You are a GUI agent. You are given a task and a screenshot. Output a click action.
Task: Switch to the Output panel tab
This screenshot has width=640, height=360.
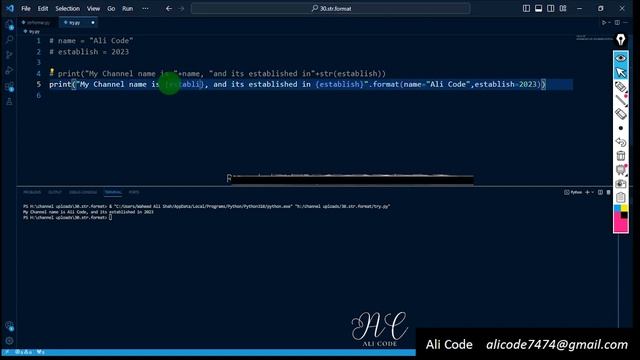coord(55,192)
